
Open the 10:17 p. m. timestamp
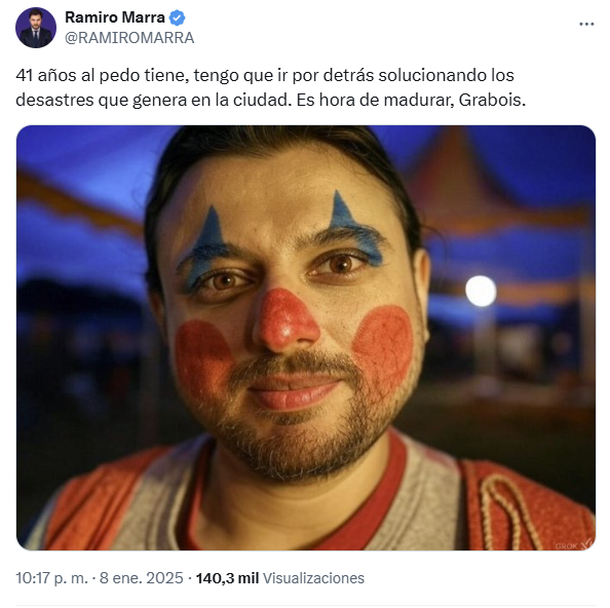[x=52, y=578]
